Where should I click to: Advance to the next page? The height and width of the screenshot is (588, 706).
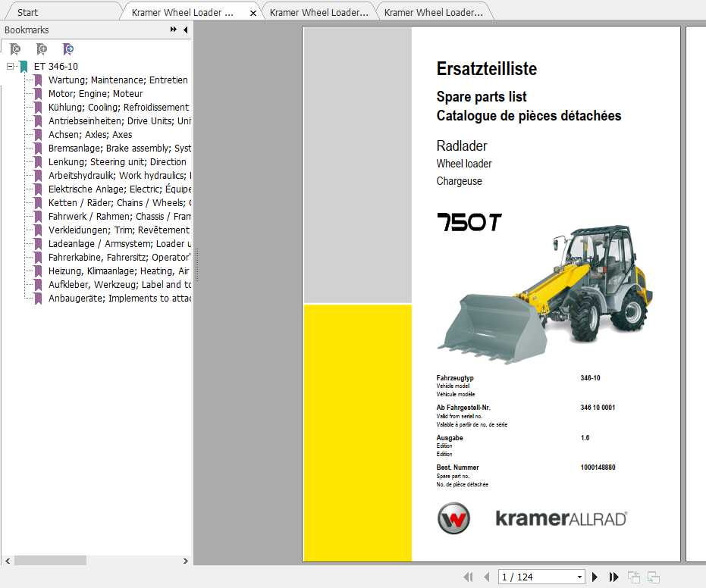coord(595,577)
